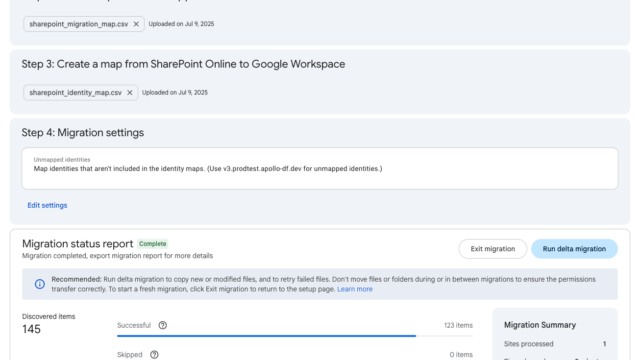
Task: Click the Unmapped identities settings box
Action: pyautogui.click(x=320, y=169)
